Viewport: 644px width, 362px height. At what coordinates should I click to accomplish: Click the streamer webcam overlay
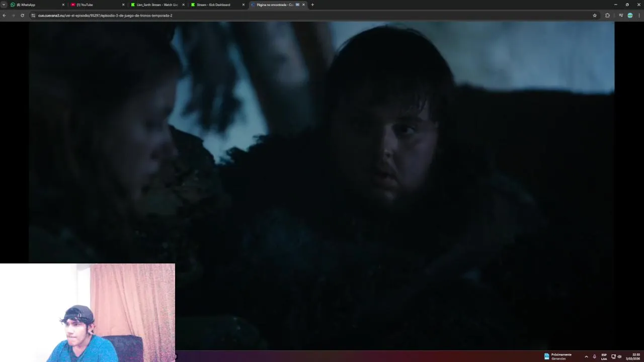click(x=88, y=313)
